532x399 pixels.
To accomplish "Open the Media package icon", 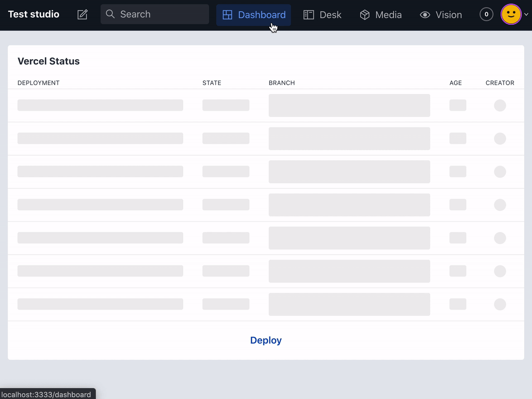I will tap(364, 15).
